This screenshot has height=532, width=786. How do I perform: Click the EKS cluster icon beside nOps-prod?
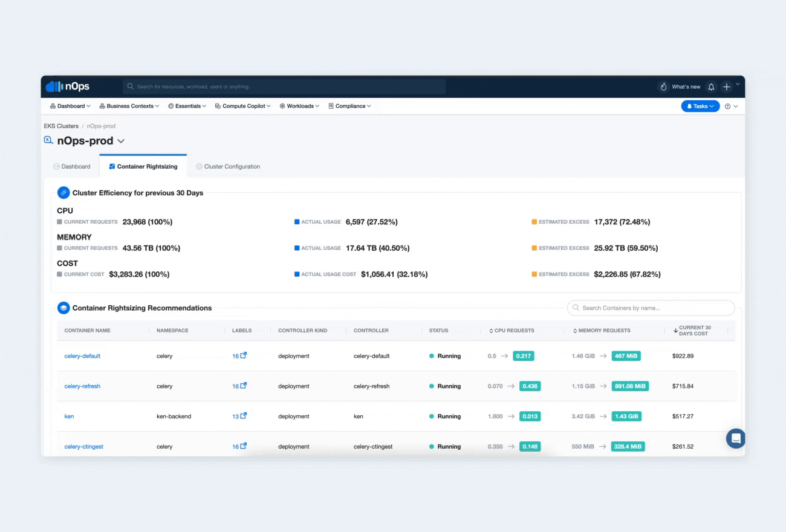click(48, 140)
